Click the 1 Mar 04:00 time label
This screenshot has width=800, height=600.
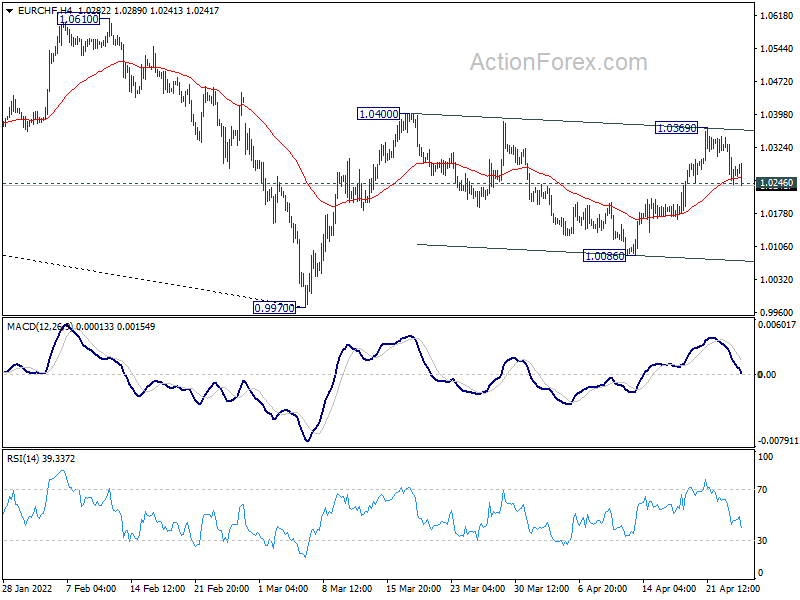283,589
